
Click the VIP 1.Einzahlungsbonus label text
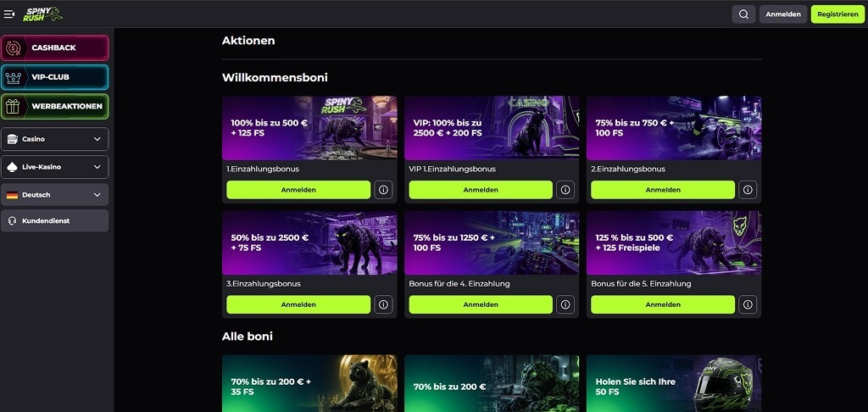tap(453, 169)
